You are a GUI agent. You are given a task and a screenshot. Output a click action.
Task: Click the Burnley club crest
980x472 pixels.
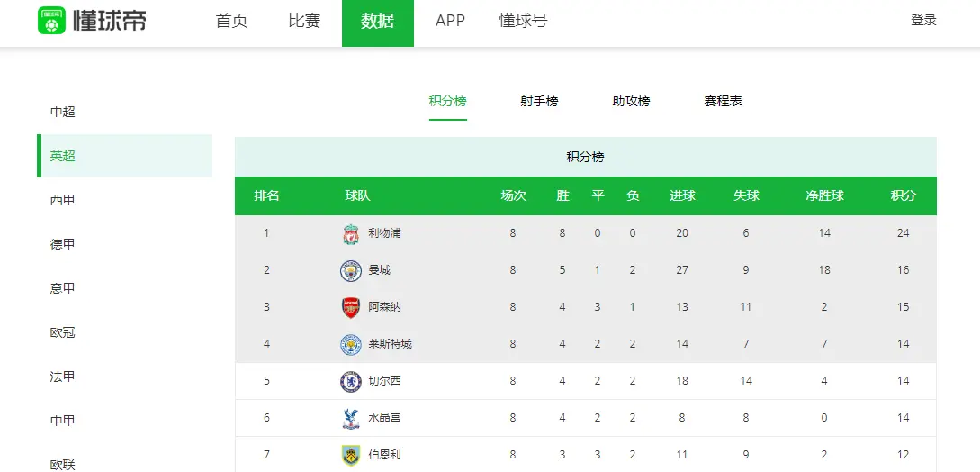pos(351,456)
